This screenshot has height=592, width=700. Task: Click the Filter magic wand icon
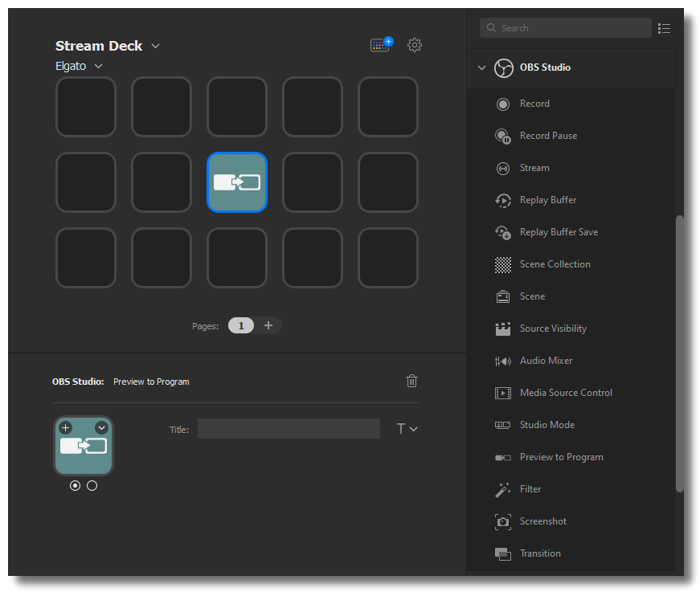click(503, 489)
